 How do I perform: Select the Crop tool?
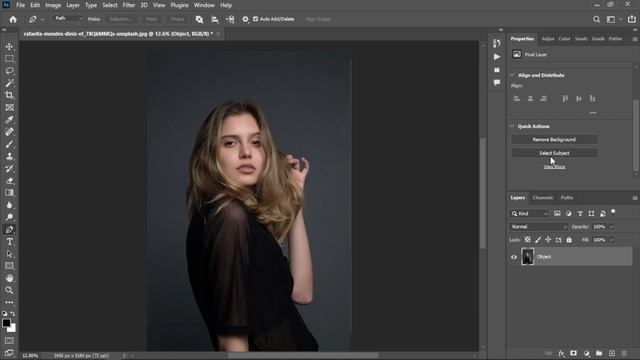(9, 96)
